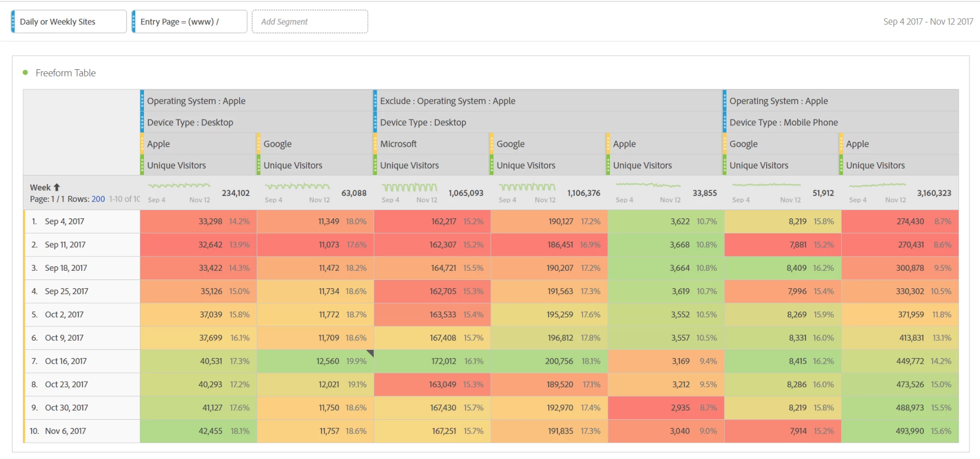Screen dimensions: 980x459
Task: Click the sparkline next to total 51,912
Action: click(766, 185)
